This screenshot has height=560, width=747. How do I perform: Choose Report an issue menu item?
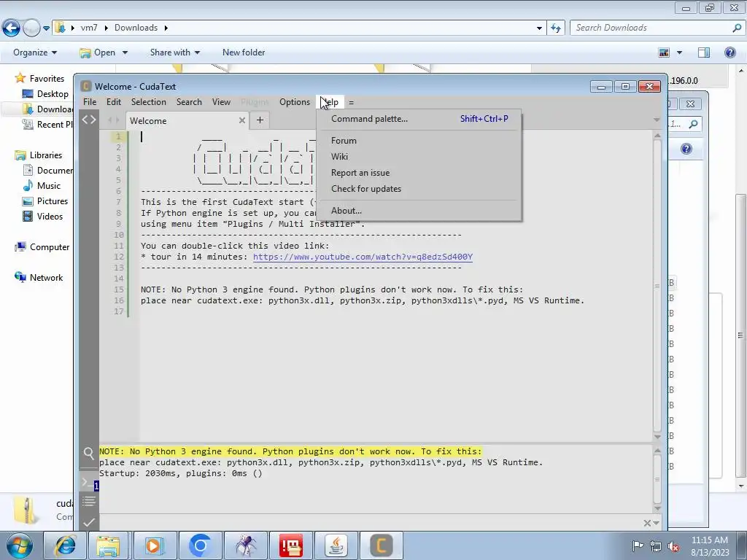(419, 173)
